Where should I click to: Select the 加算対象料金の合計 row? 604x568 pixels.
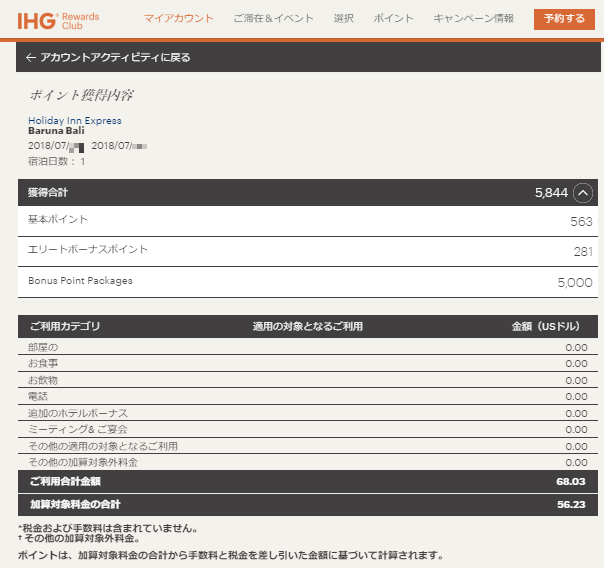[310, 504]
